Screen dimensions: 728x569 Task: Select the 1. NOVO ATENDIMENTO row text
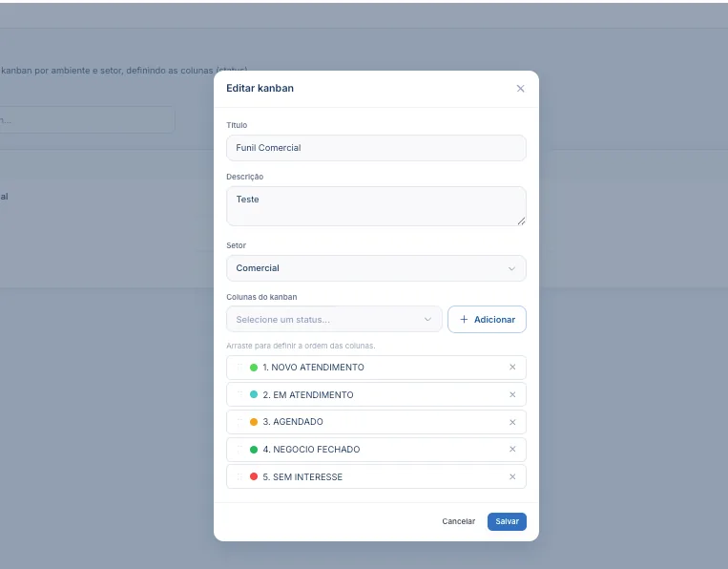(313, 367)
